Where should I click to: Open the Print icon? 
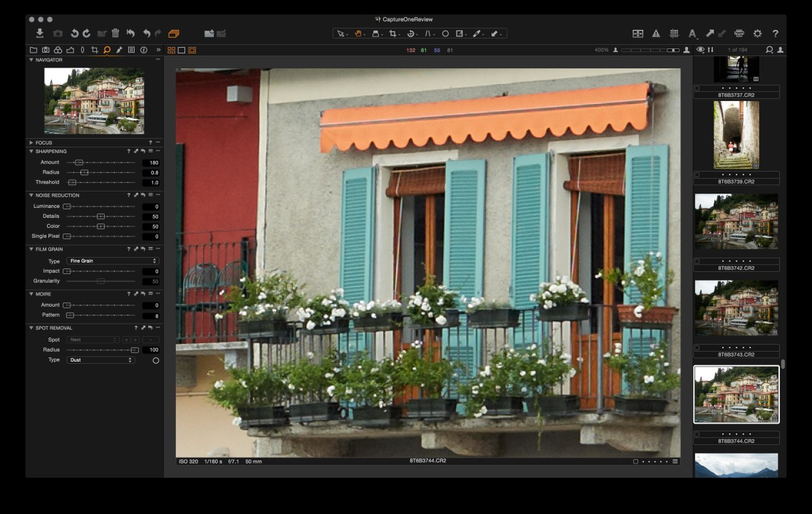(x=739, y=33)
